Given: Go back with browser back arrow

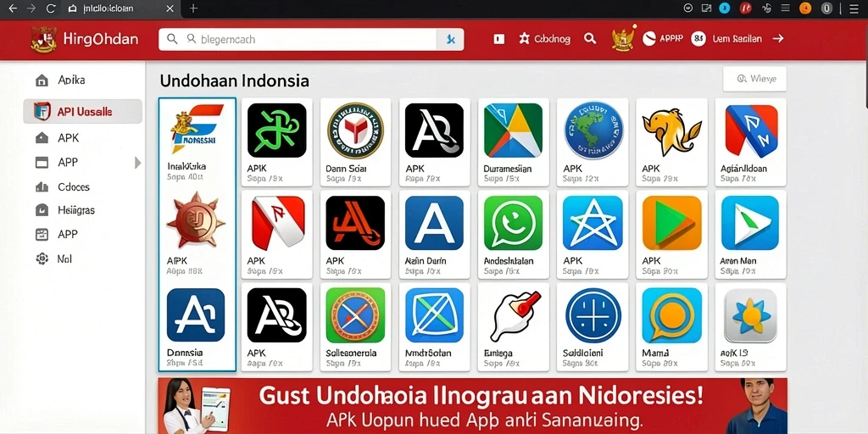Looking at the screenshot, I should pyautogui.click(x=12, y=8).
